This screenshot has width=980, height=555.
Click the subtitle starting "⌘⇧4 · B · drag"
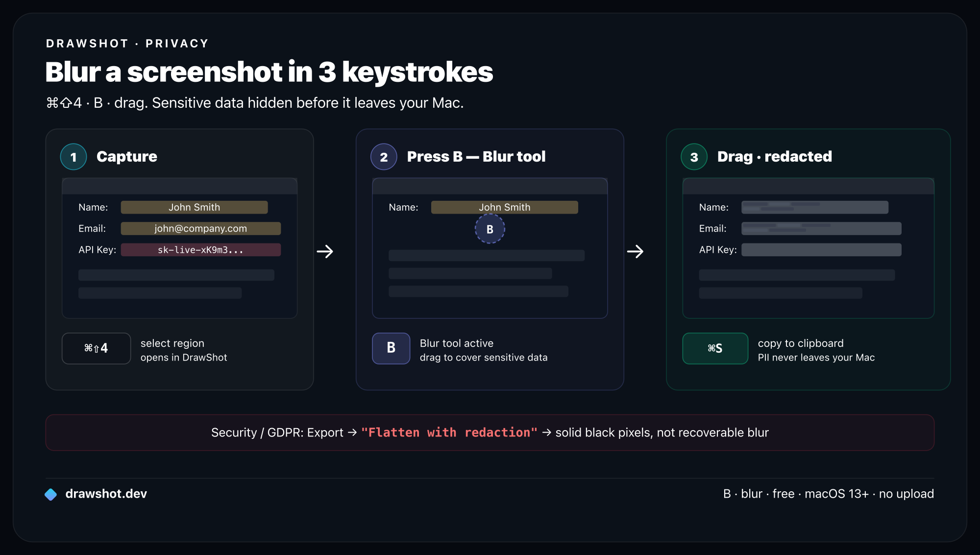[255, 103]
